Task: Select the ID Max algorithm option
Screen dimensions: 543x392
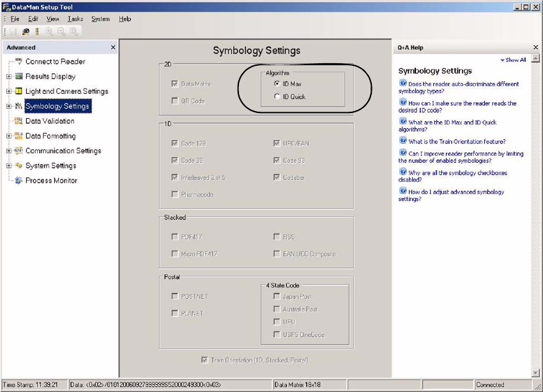Action: [277, 84]
